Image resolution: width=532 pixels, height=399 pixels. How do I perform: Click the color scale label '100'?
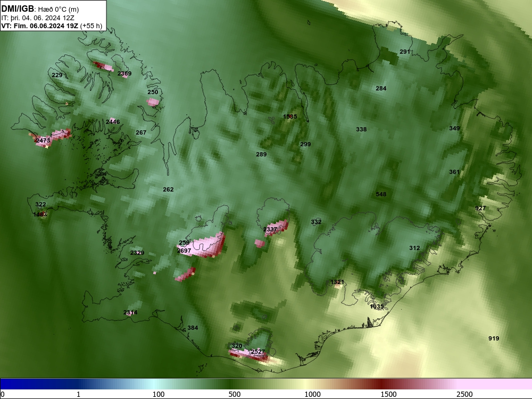click(159, 394)
